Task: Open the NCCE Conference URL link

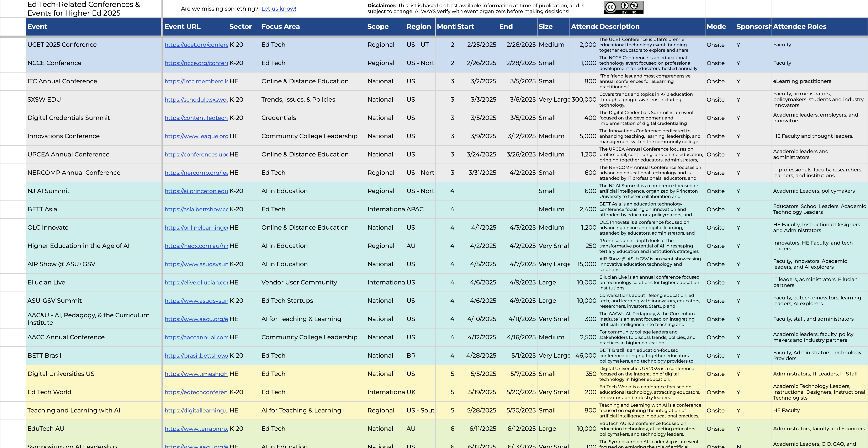Action: click(196, 63)
